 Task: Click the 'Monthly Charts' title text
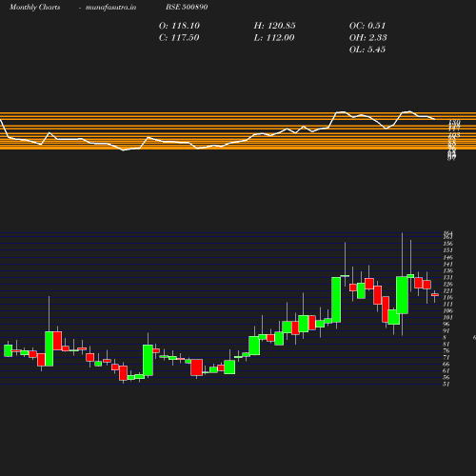35,8
